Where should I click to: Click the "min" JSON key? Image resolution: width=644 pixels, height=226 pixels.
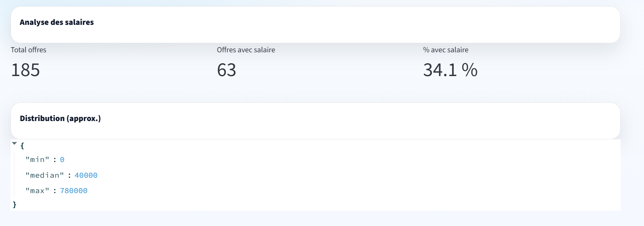click(37, 160)
